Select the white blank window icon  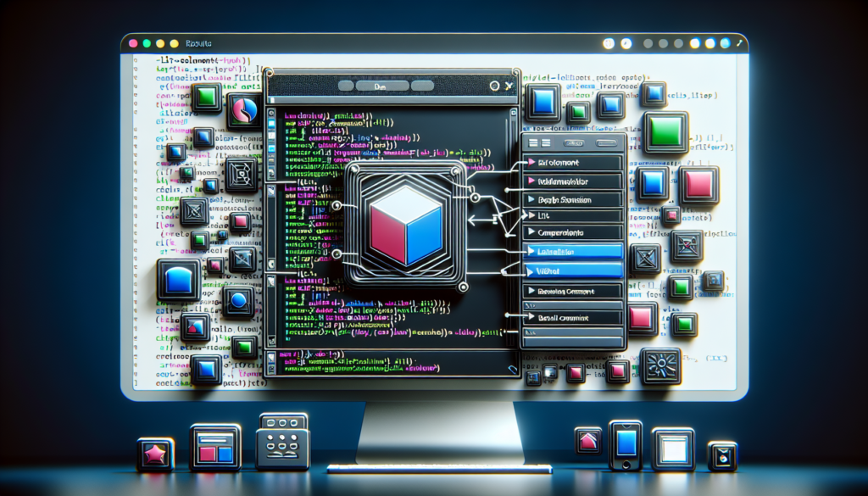click(673, 447)
